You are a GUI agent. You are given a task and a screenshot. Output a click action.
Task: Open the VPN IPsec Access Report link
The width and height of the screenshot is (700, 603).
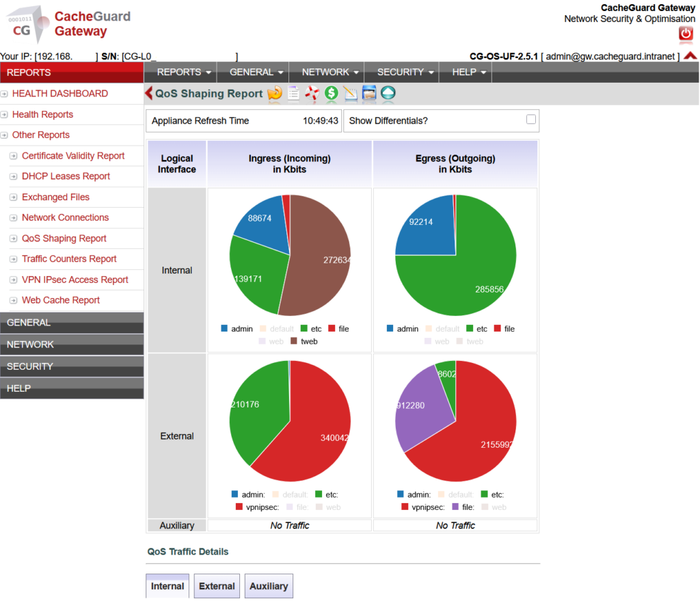click(x=75, y=280)
